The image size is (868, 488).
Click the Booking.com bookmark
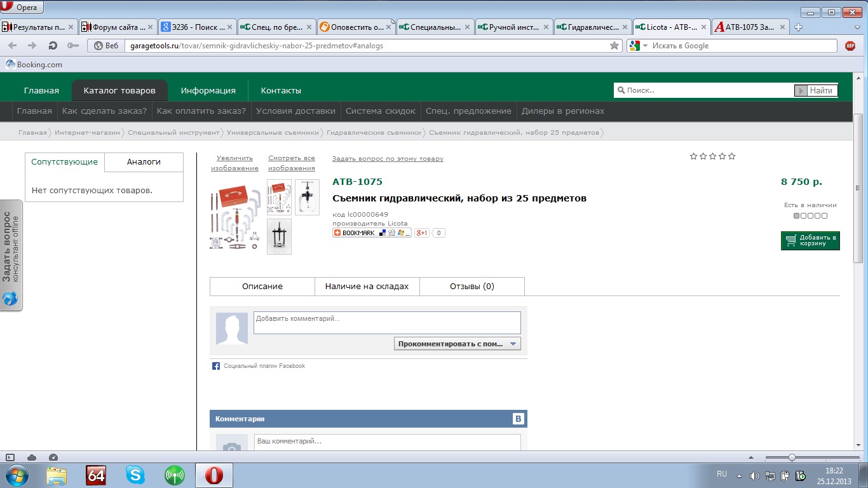tap(34, 64)
